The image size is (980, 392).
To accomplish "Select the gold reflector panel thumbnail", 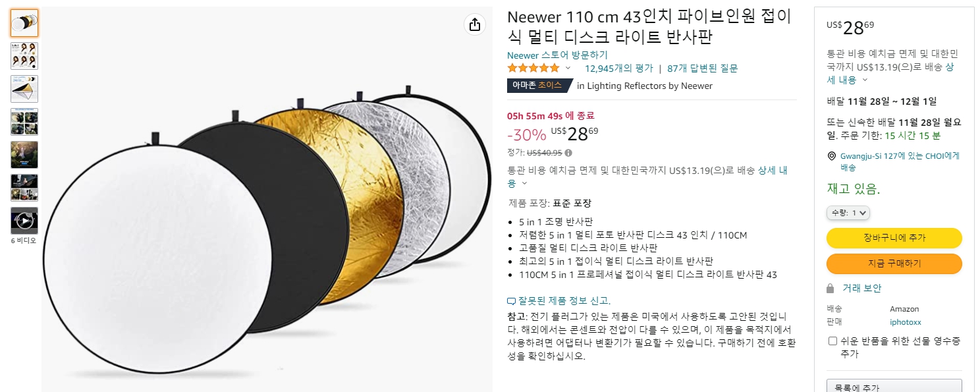I will click(x=24, y=89).
